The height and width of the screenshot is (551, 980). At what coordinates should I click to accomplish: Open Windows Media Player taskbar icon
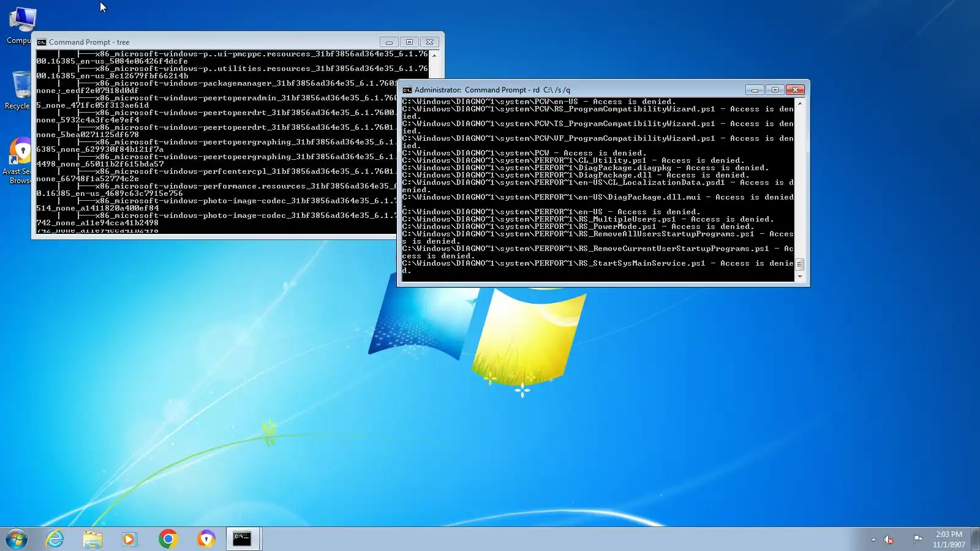coord(129,539)
